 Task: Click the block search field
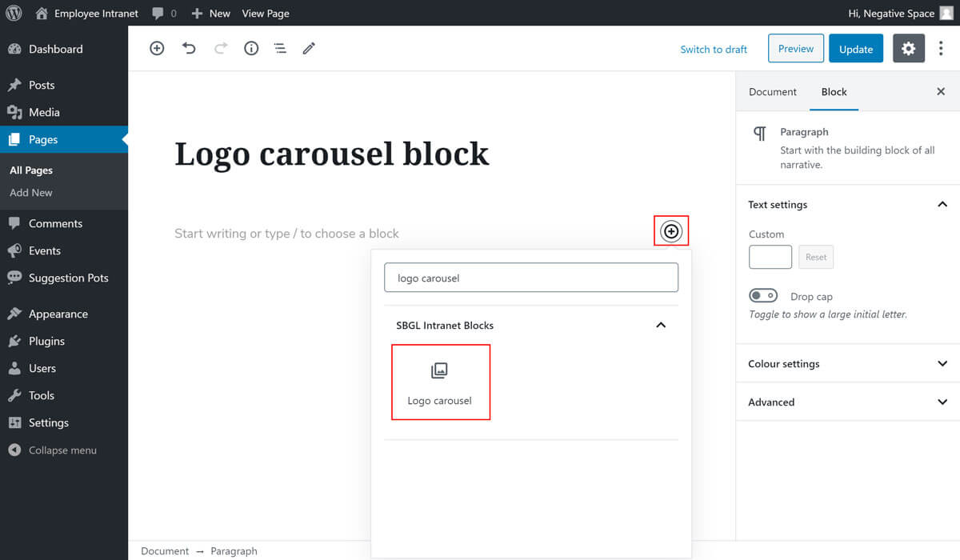click(531, 278)
